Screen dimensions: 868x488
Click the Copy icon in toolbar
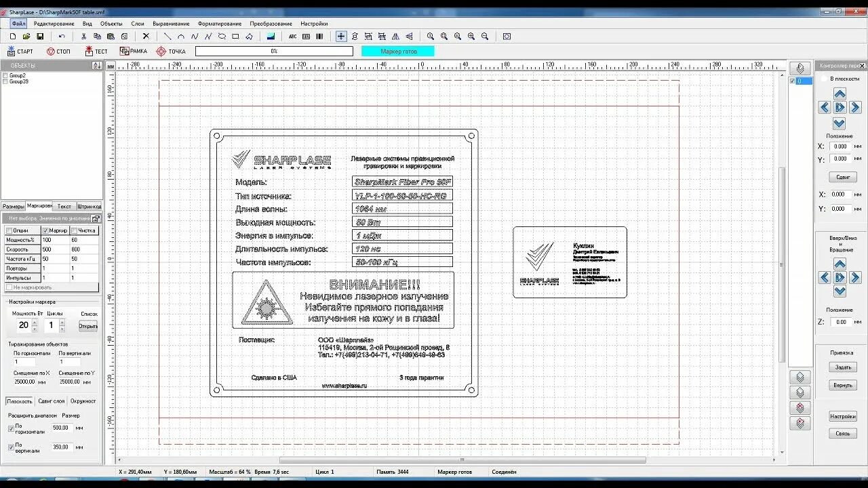point(97,36)
